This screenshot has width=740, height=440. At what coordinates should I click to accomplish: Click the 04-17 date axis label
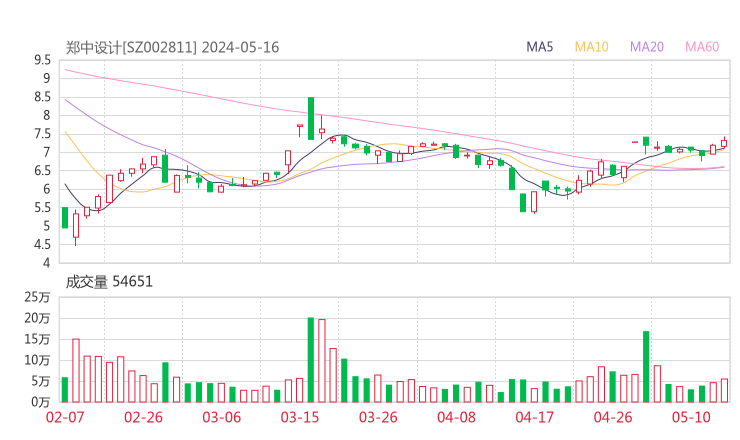click(535, 417)
